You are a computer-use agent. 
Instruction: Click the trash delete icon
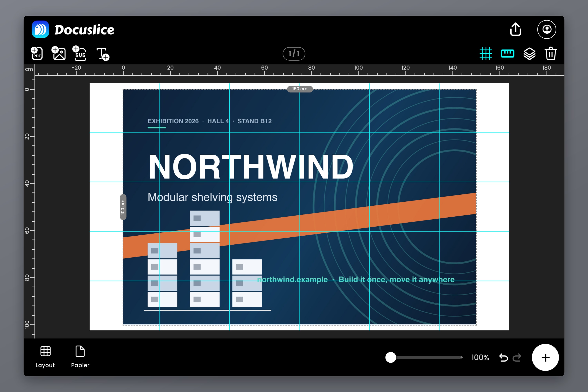pyautogui.click(x=551, y=54)
